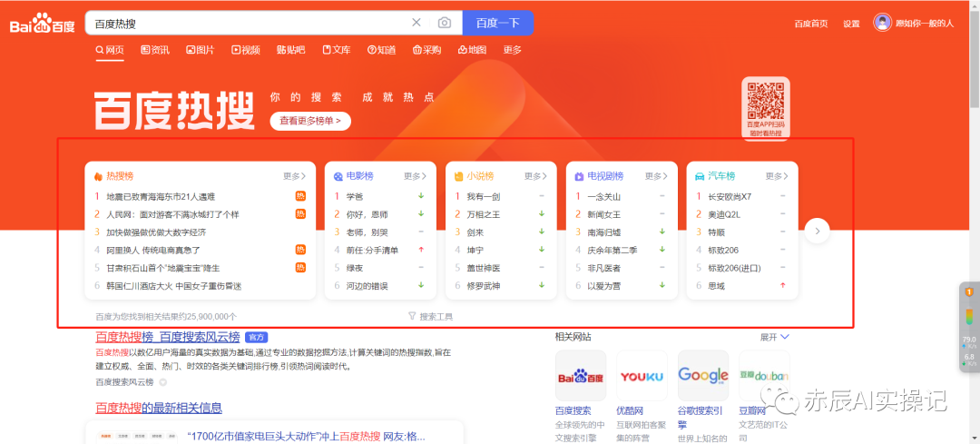
Task: Open news result “1700亿市值家电巨头大动作”
Action: pos(306,437)
